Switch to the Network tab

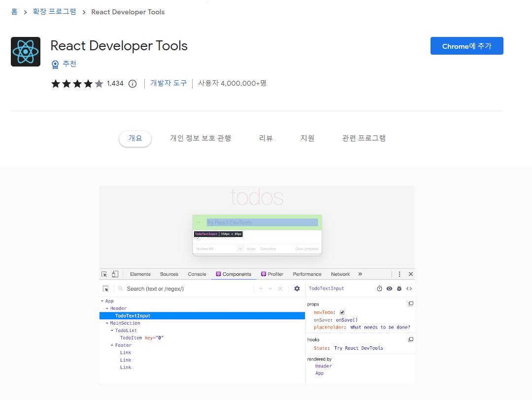(340, 274)
